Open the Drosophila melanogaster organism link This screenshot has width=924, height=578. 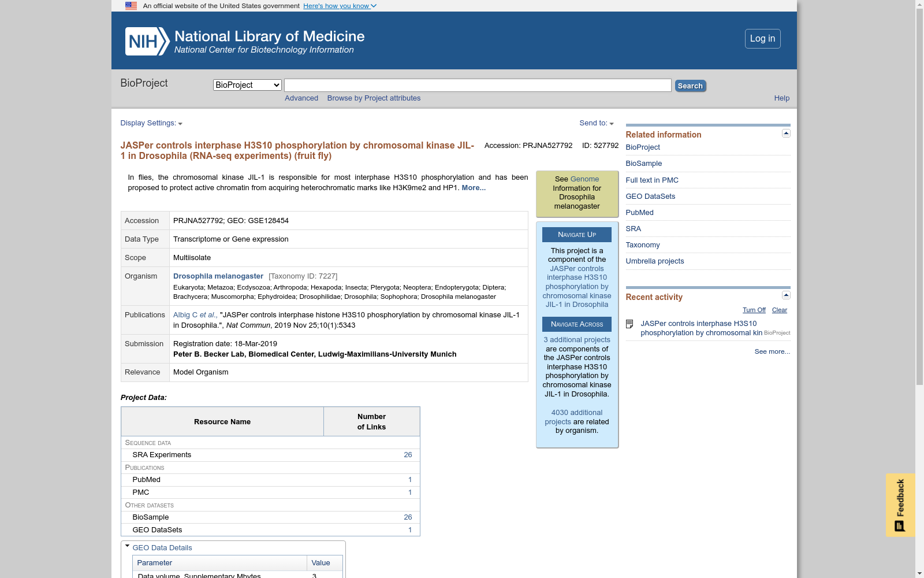point(218,276)
